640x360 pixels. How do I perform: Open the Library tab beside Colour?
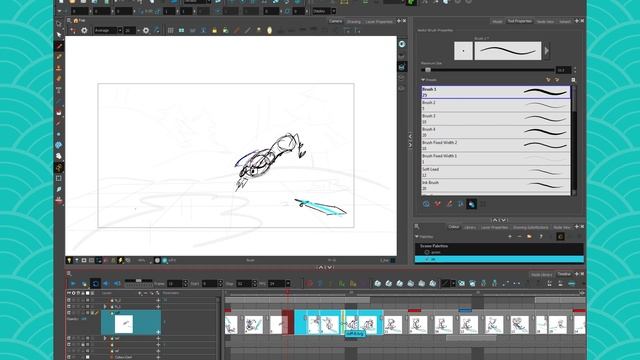pyautogui.click(x=470, y=227)
